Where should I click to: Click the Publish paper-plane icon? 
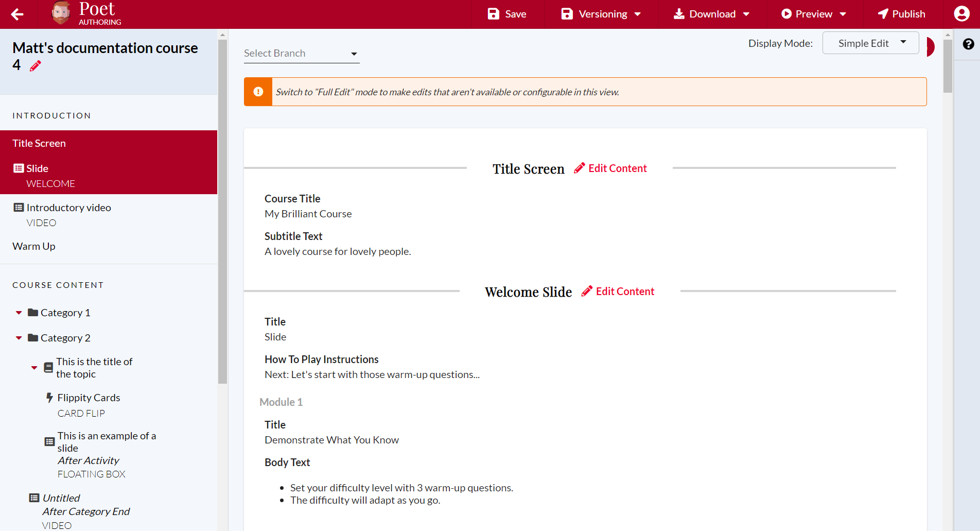pos(883,14)
